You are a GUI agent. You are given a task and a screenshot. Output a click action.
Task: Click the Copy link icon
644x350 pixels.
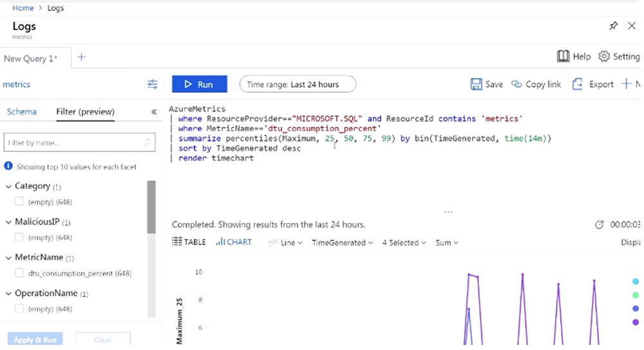[x=516, y=84]
